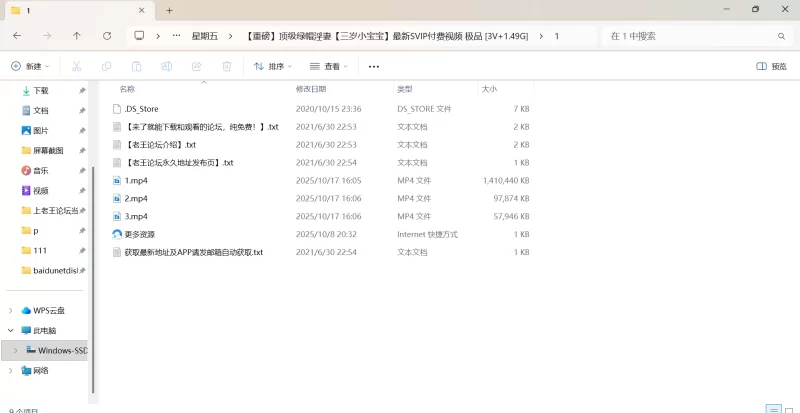Click the Up directory arrow
The image size is (800, 413).
point(77,36)
